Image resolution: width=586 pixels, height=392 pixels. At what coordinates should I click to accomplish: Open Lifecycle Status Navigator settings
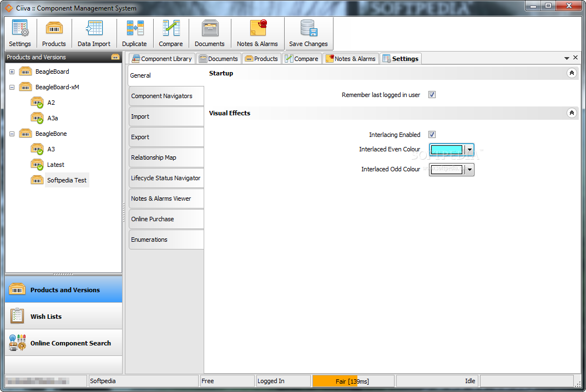point(166,178)
